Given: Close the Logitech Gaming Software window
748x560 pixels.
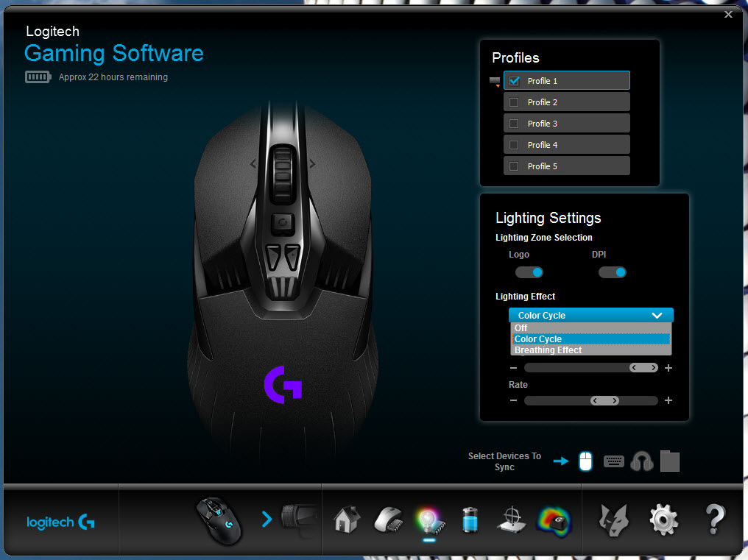Looking at the screenshot, I should click(728, 14).
